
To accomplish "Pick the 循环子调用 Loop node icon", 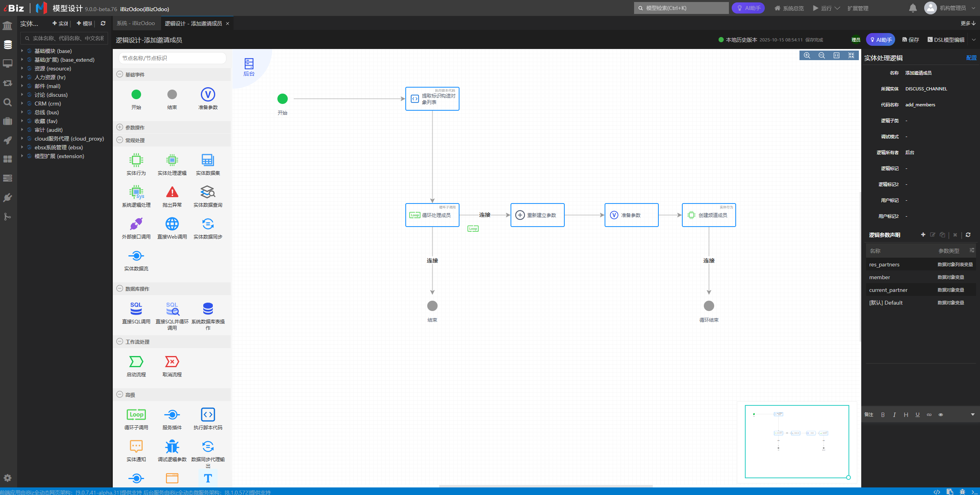I will click(136, 415).
